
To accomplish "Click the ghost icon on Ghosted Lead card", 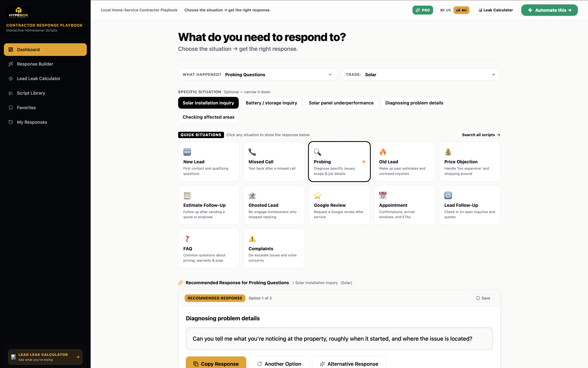I will [x=252, y=195].
